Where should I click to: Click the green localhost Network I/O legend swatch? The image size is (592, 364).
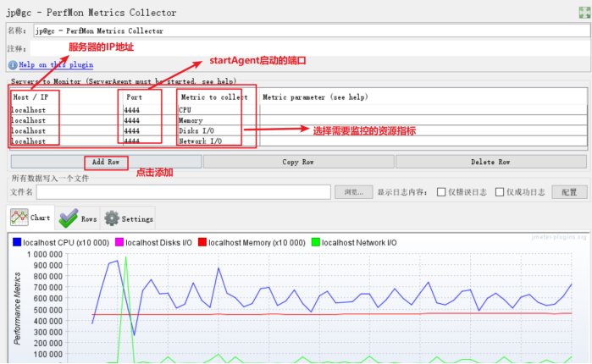pyautogui.click(x=316, y=242)
